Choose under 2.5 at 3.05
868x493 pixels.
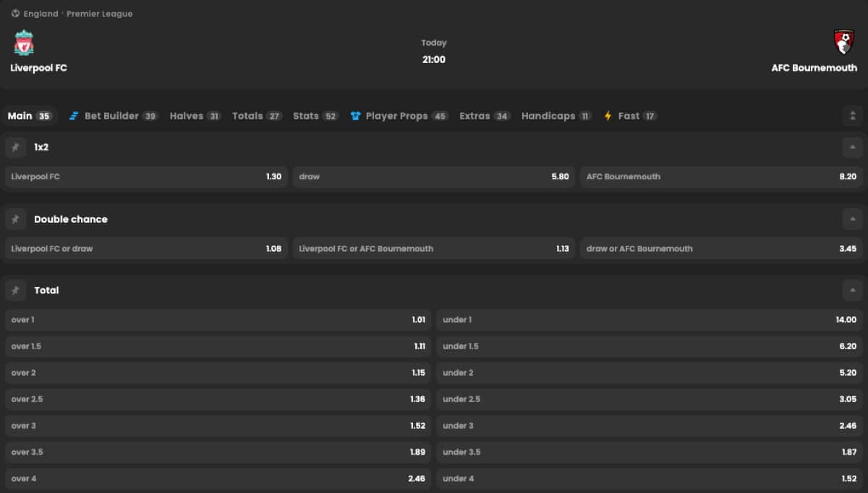[650, 399]
